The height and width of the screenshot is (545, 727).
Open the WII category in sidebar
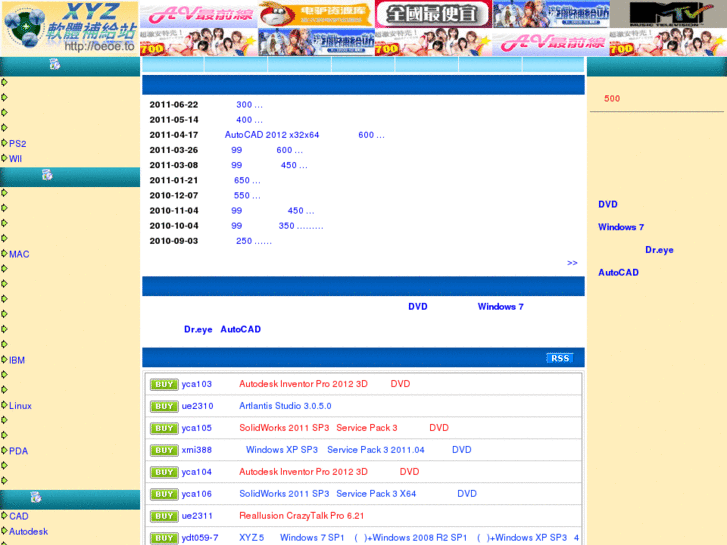(x=15, y=159)
